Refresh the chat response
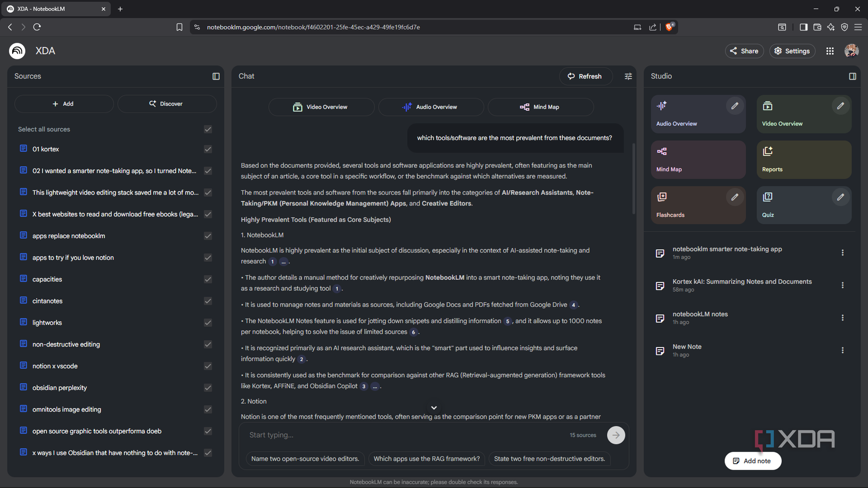The image size is (868, 488). (x=586, y=76)
